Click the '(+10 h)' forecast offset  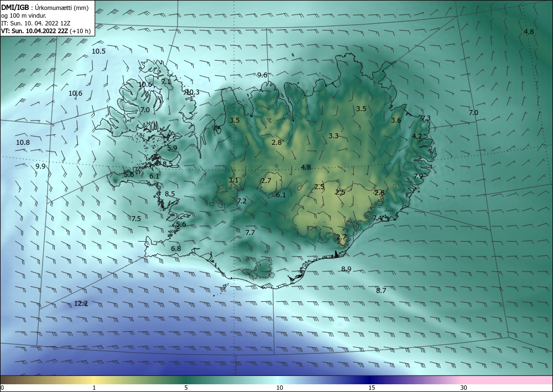(x=80, y=31)
